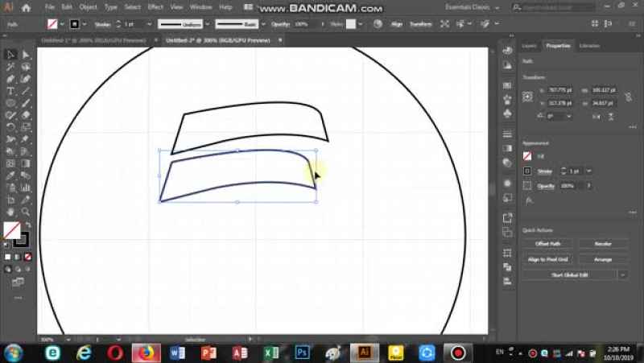Image resolution: width=644 pixels, height=363 pixels.
Task: Choose the Magic Wand tool
Action: (10, 67)
